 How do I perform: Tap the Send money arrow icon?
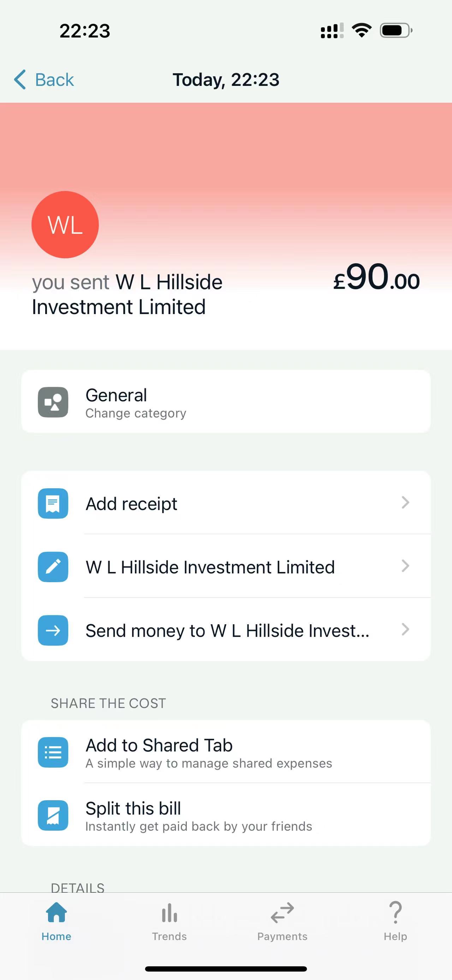53,630
